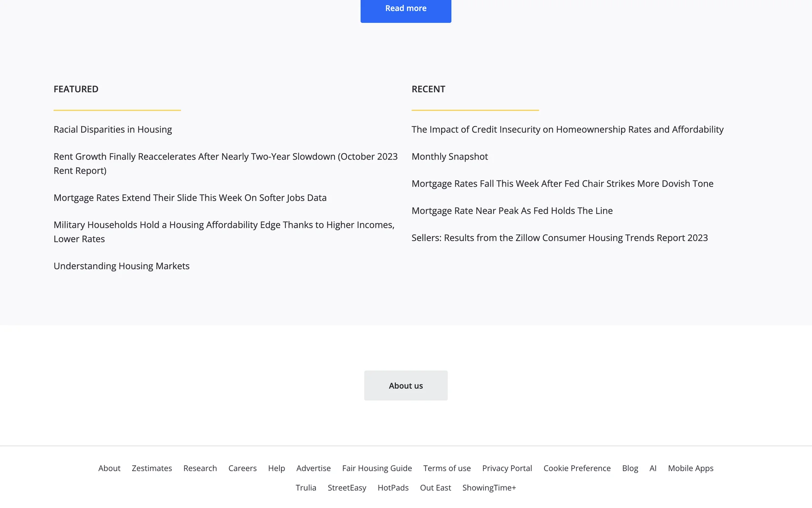Visit the Privacy Portal footer link
Image resolution: width=812 pixels, height=508 pixels.
click(507, 468)
